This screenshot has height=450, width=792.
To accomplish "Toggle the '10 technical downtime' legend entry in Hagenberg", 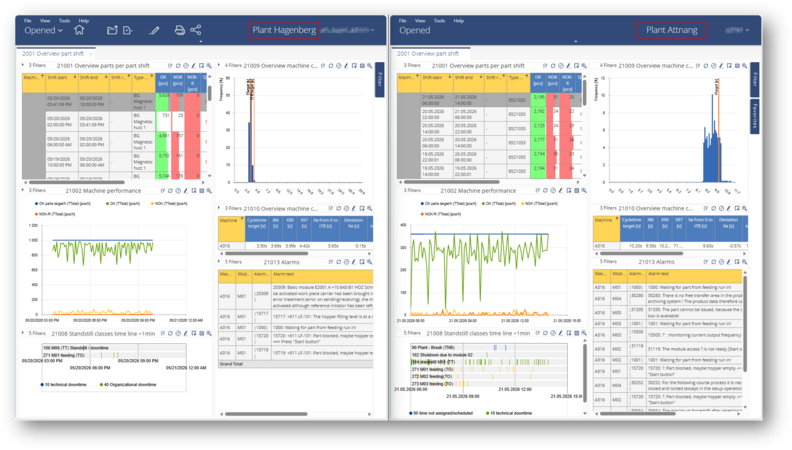I will (x=63, y=384).
